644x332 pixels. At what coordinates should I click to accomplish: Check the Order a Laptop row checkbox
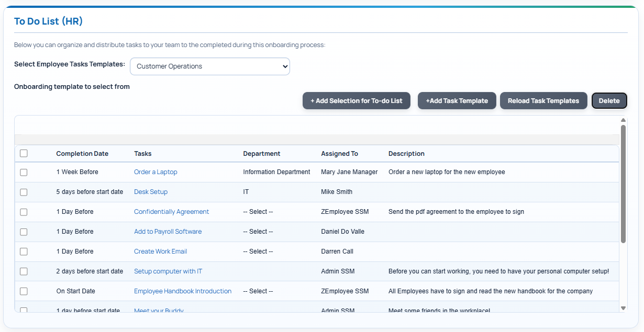tap(24, 172)
